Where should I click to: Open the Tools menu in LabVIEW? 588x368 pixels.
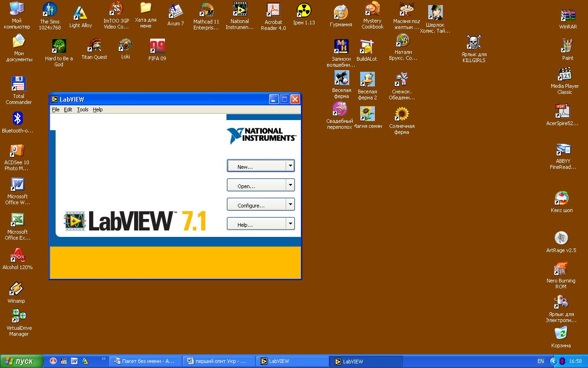tap(83, 109)
